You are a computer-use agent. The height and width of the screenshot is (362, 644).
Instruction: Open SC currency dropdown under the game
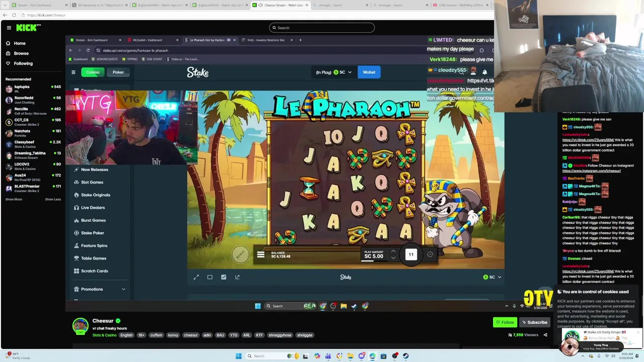[x=492, y=277]
